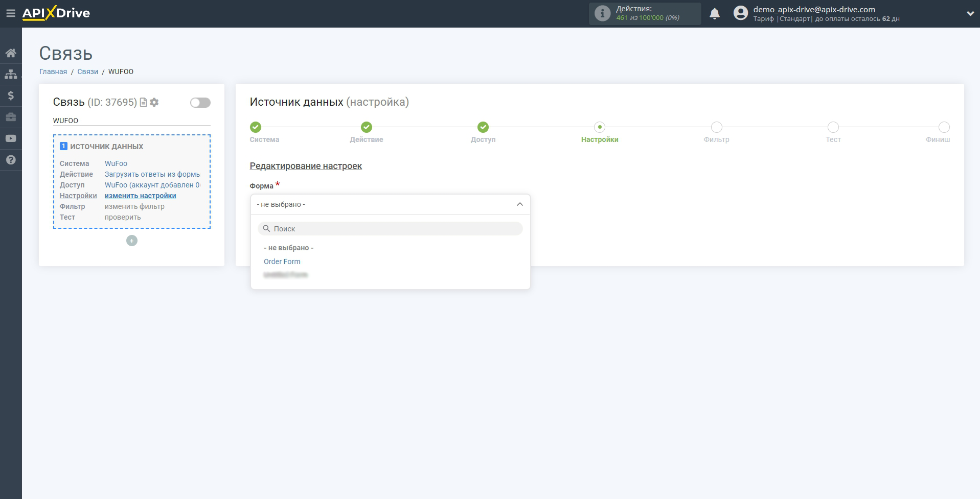Click the copy document icon near connection ID
The height and width of the screenshot is (499, 980).
coord(144,102)
